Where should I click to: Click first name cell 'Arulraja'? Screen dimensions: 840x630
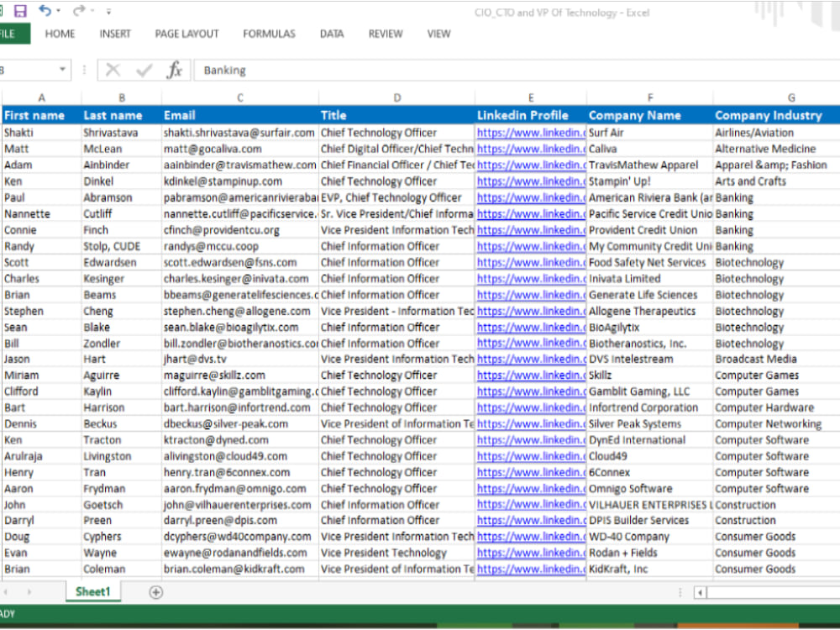coord(42,456)
